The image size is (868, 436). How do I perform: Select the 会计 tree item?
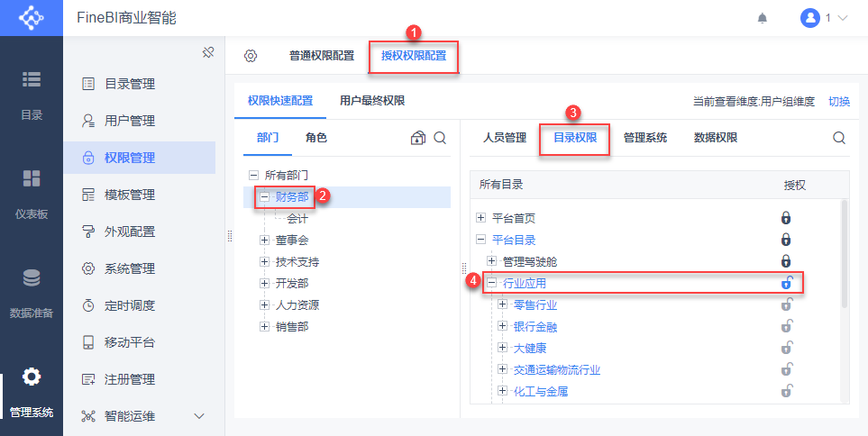click(x=297, y=219)
